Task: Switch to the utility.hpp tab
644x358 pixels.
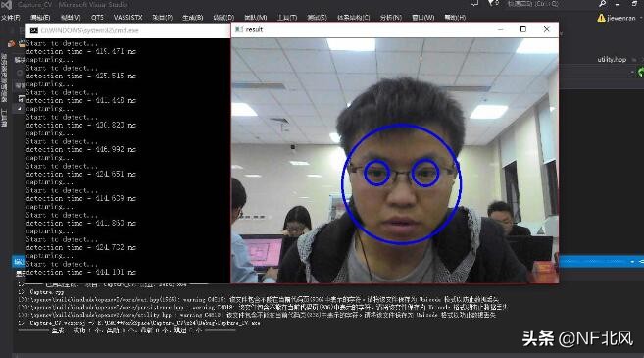Action: pos(612,59)
